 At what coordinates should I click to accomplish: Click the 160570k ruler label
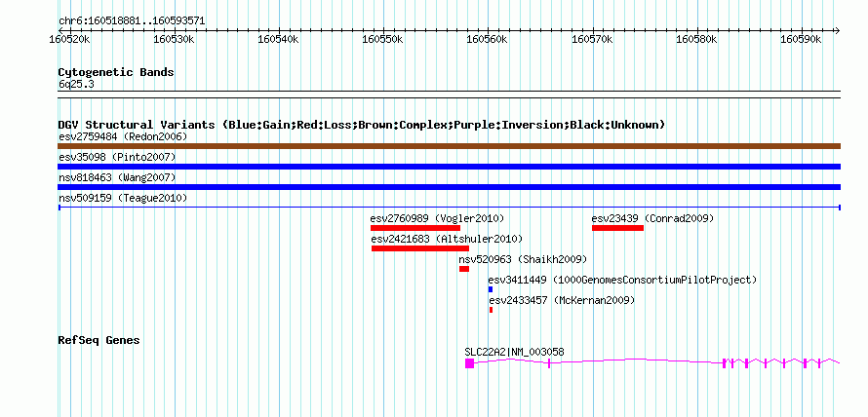[x=592, y=40]
